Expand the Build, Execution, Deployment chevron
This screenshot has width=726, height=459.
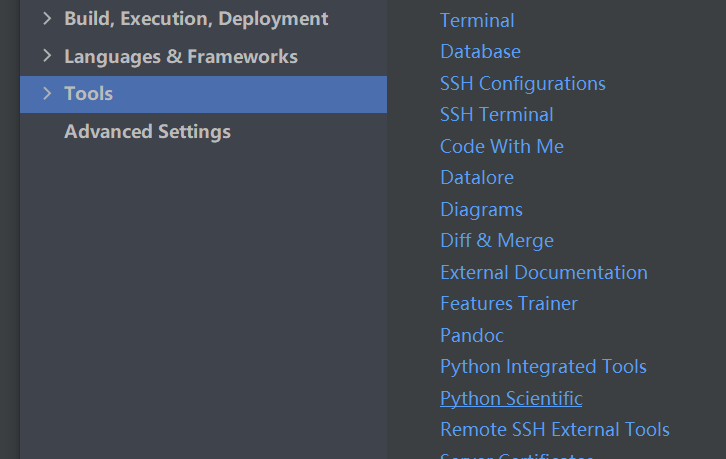click(47, 19)
